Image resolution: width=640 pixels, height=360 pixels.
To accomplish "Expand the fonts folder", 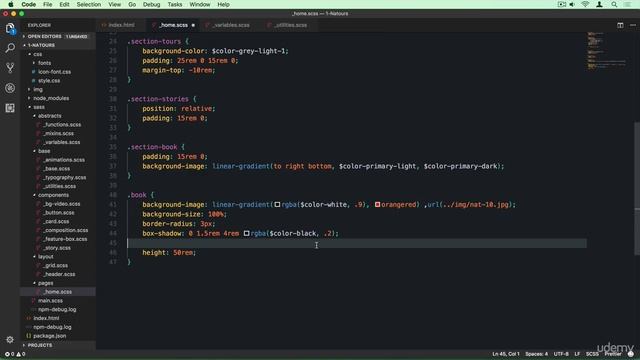I will click(x=58, y=63).
